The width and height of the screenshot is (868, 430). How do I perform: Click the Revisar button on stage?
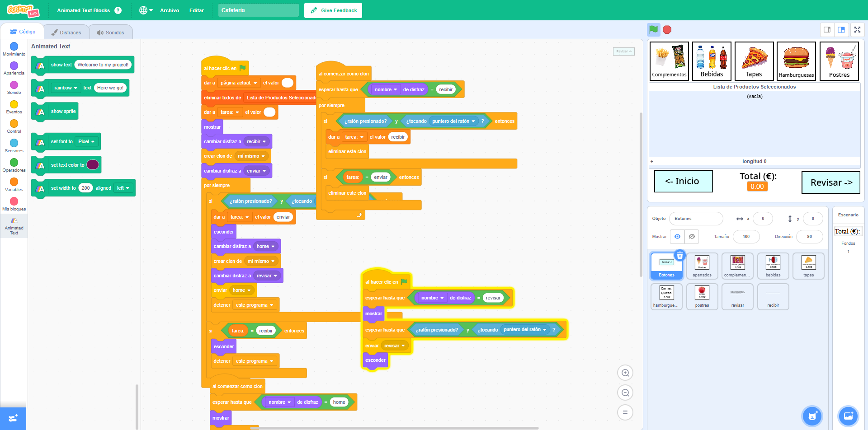point(830,182)
